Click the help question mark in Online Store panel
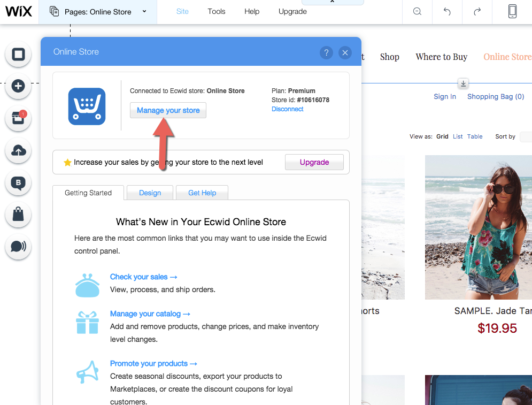 pos(326,52)
